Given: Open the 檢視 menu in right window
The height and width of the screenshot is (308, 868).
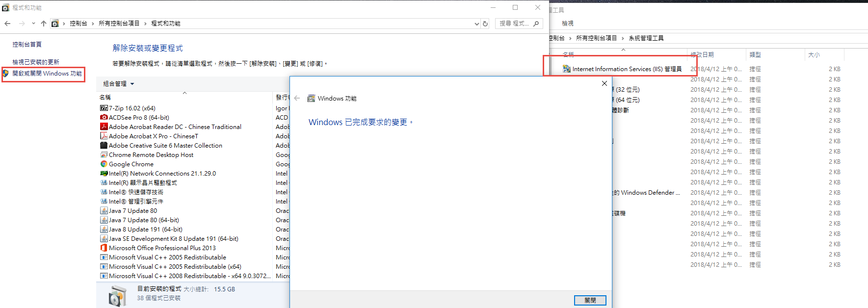Looking at the screenshot, I should pos(568,24).
